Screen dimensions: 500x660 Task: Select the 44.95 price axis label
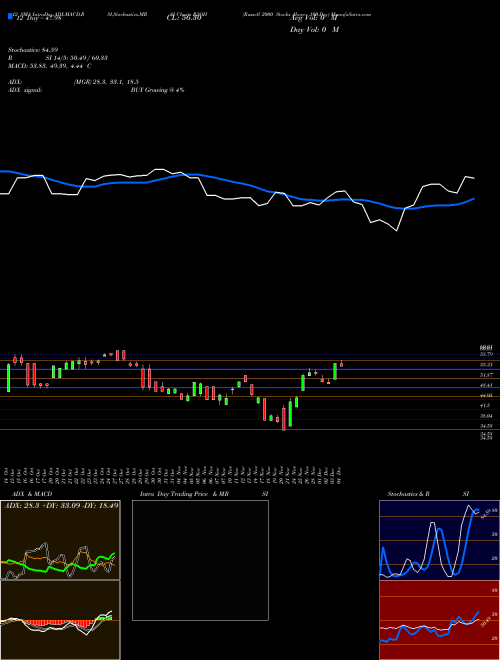tap(487, 395)
